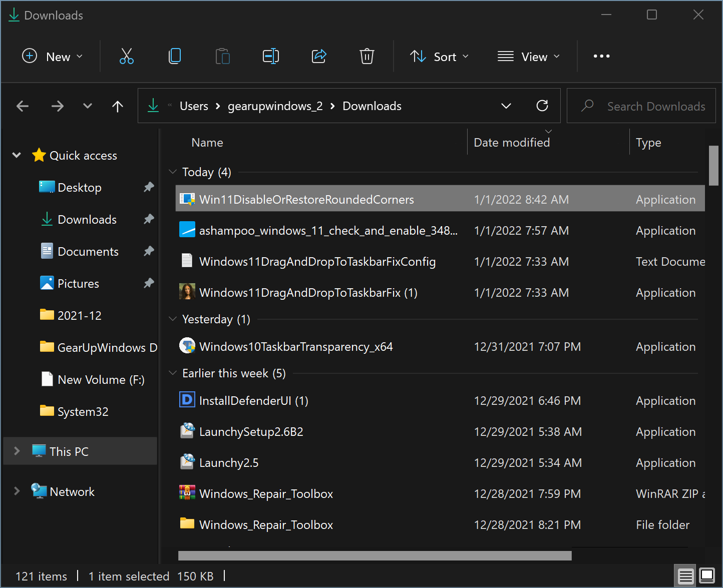The width and height of the screenshot is (723, 588).
Task: Collapse the Quick access tree
Action: 17,155
